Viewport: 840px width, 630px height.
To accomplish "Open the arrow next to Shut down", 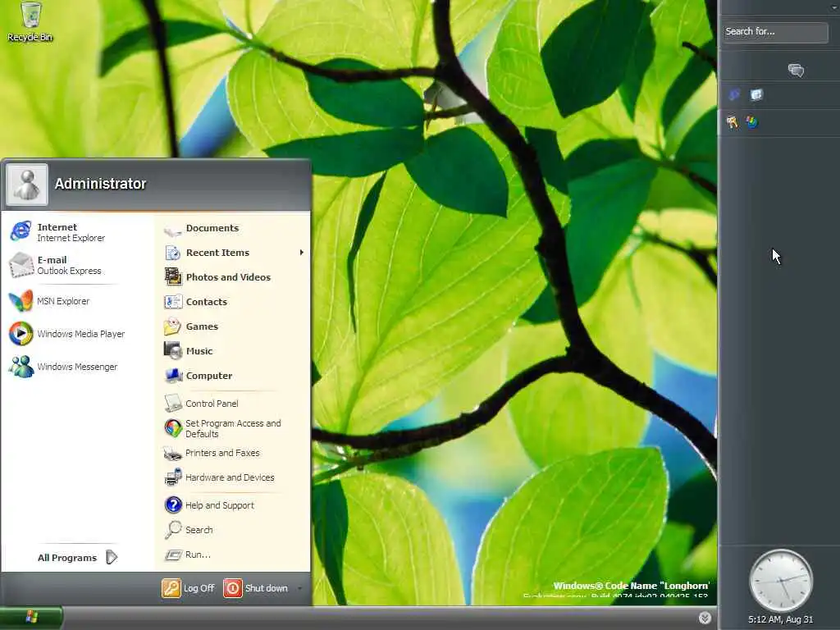I will (x=299, y=588).
